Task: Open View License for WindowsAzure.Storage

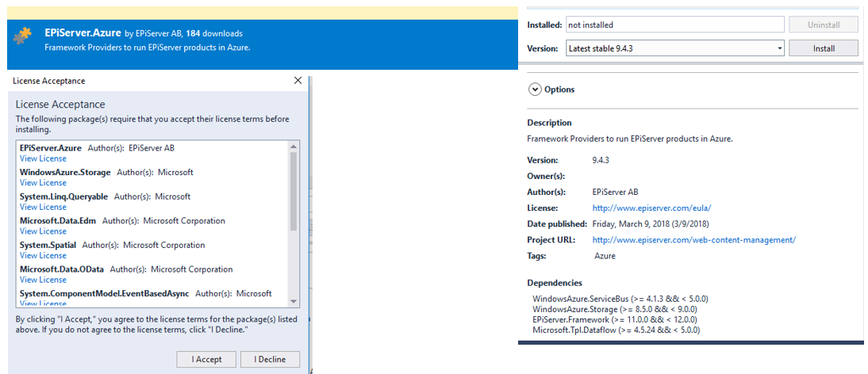Action: (x=43, y=183)
